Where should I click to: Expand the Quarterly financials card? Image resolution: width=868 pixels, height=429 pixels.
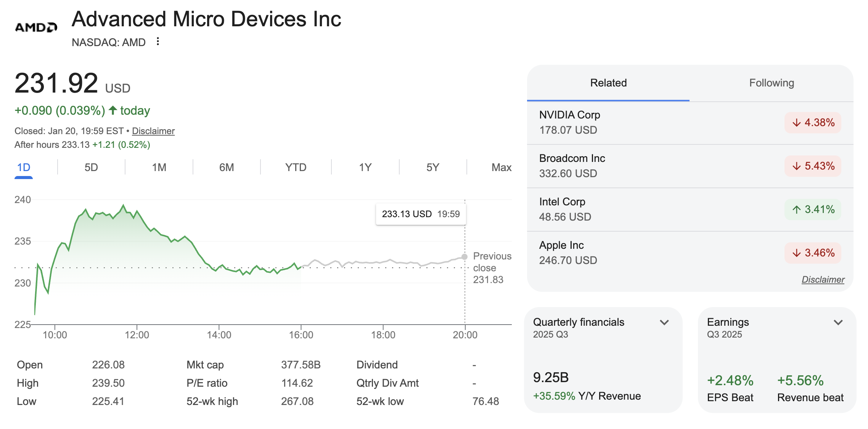pos(664,323)
